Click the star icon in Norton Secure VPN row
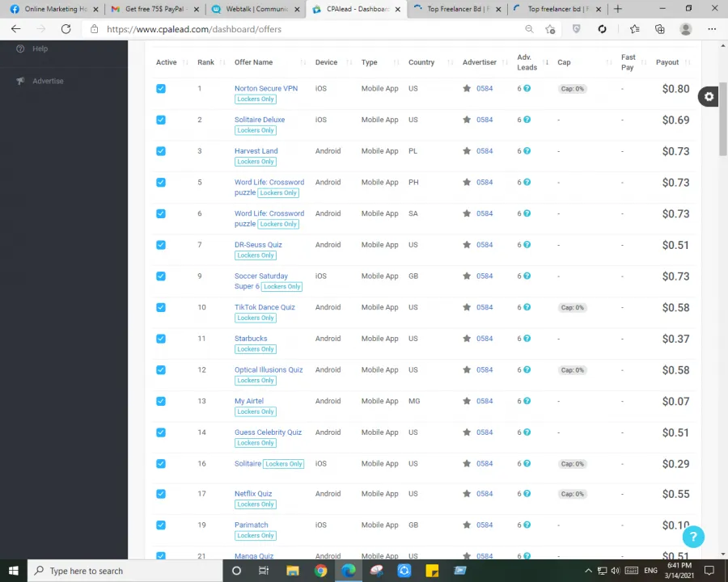The width and height of the screenshot is (728, 582). pyautogui.click(x=467, y=88)
